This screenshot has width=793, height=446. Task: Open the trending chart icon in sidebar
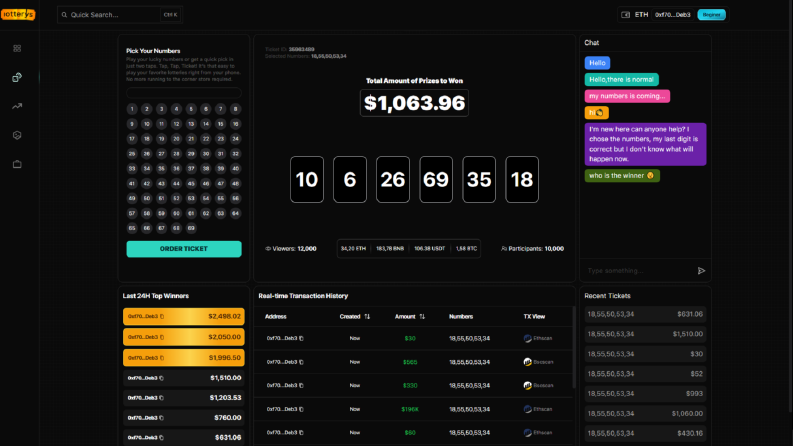pos(17,106)
